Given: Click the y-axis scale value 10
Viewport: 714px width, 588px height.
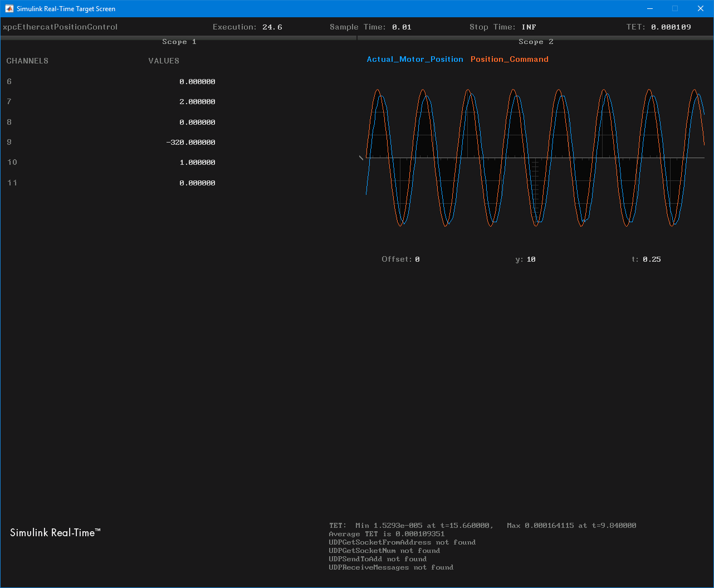Looking at the screenshot, I should point(531,259).
